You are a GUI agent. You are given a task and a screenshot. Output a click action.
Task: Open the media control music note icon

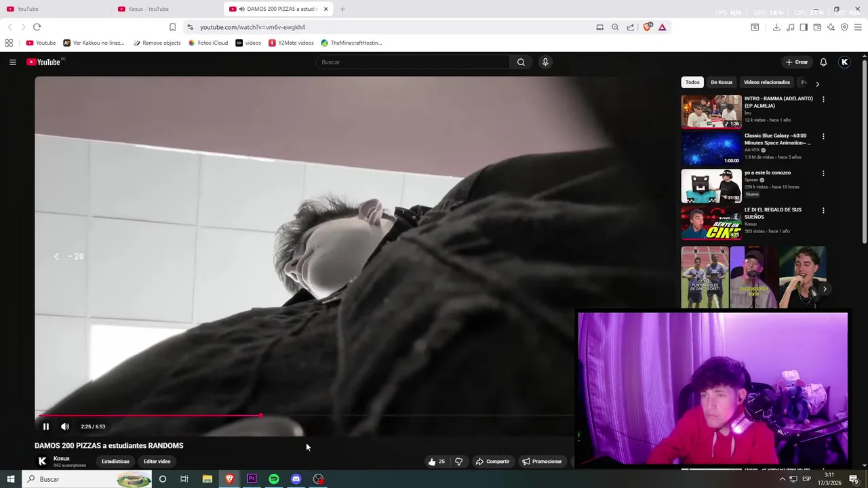(790, 27)
